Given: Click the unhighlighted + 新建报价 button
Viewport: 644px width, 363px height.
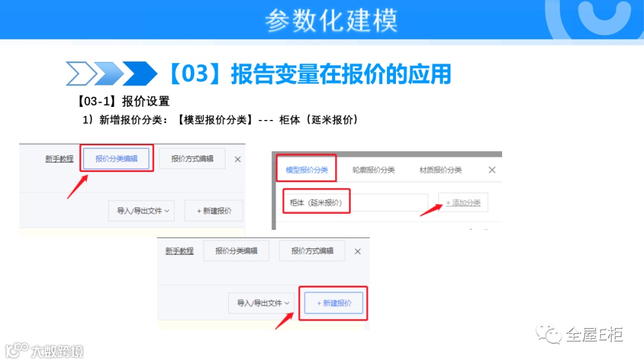Looking at the screenshot, I should pos(214,211).
